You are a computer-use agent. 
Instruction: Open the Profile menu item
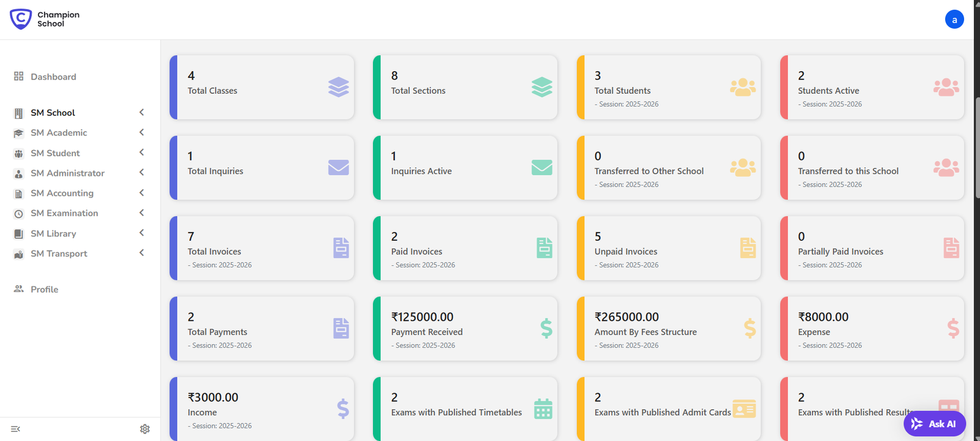pos(44,289)
